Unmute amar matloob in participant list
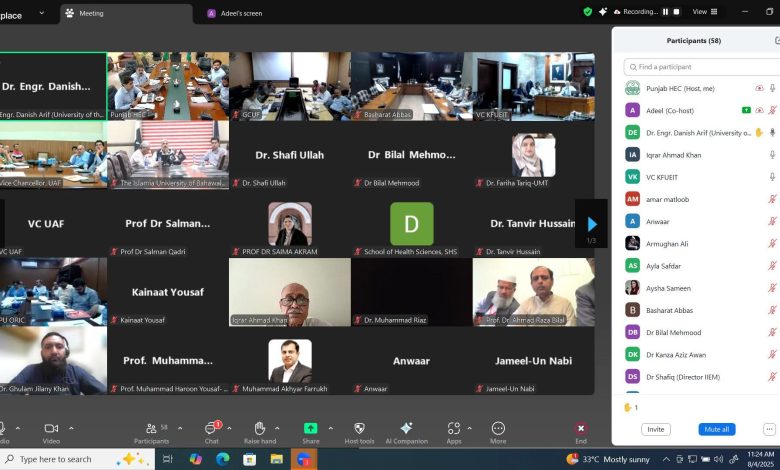Screen dimensions: 780x470 tap(772, 199)
